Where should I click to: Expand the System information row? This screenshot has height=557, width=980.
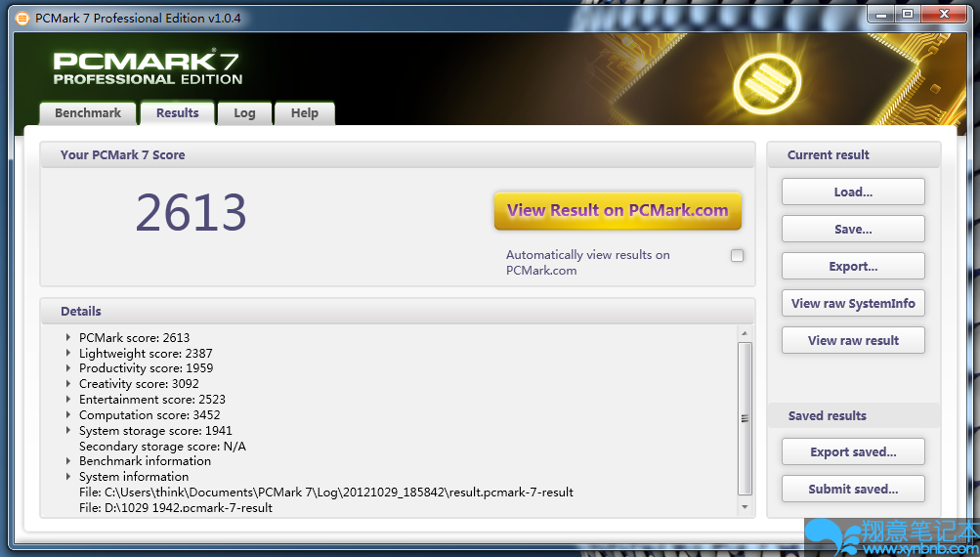click(68, 476)
